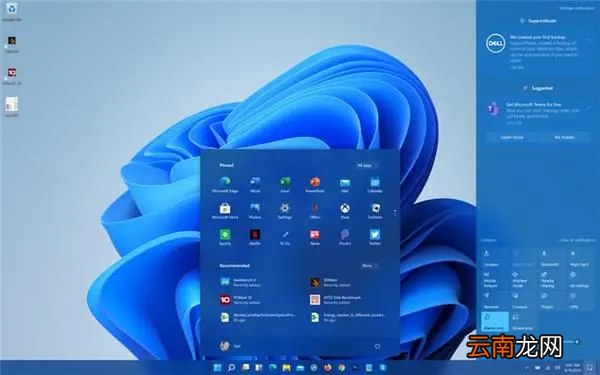The width and height of the screenshot is (600, 375).
Task: Open Microsoft Edge from pinned apps
Action: (225, 184)
